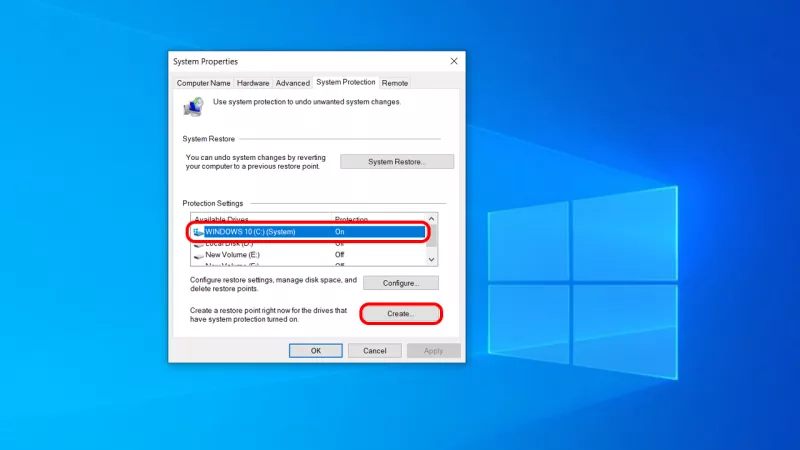Click the System Restore button

coord(397,162)
